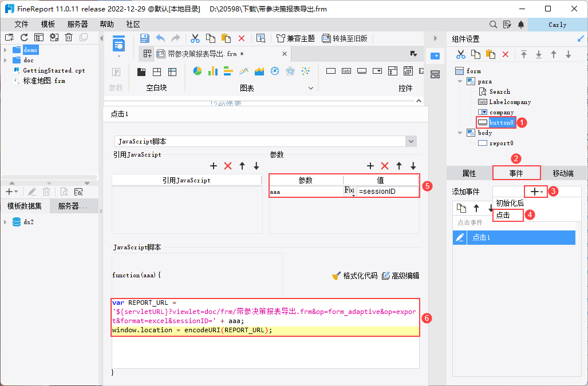Switch to the 移动端 tab

(563, 173)
